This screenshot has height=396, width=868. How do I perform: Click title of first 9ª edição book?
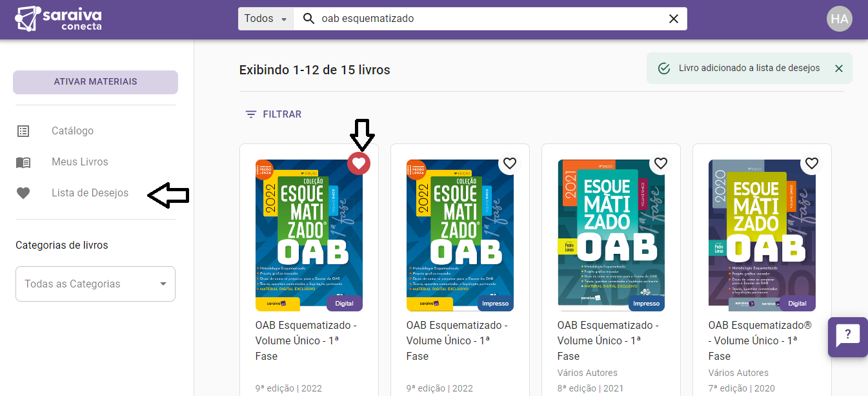point(306,340)
